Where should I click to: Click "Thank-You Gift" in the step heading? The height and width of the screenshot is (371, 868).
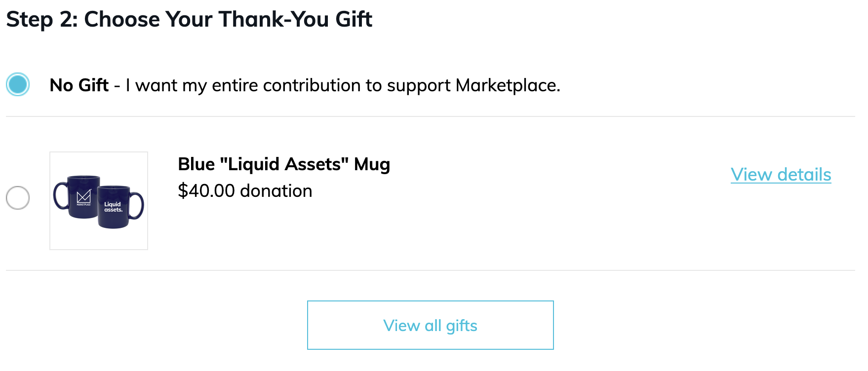tap(295, 20)
